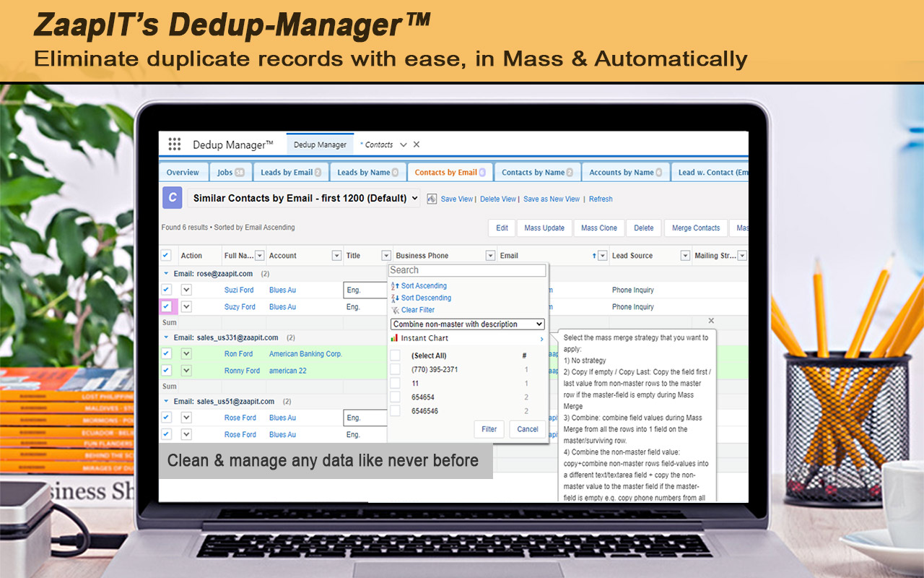Switch to the Accounts by Name tab
This screenshot has height=578, width=924.
pos(626,173)
